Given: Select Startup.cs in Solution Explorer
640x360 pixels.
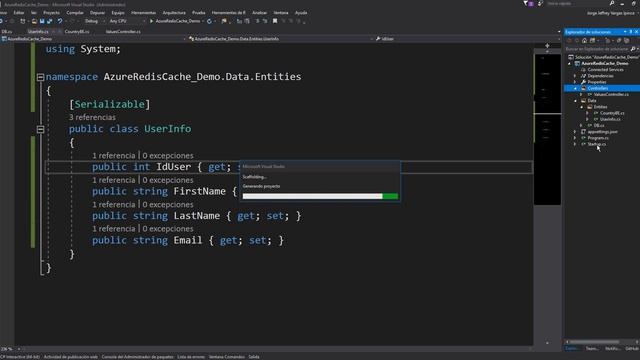Looking at the screenshot, I should coord(597,144).
